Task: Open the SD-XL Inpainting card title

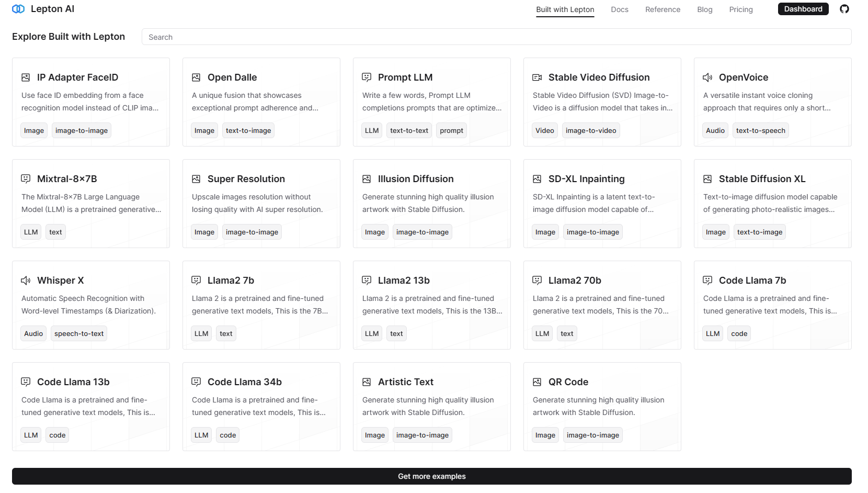Action: point(587,179)
